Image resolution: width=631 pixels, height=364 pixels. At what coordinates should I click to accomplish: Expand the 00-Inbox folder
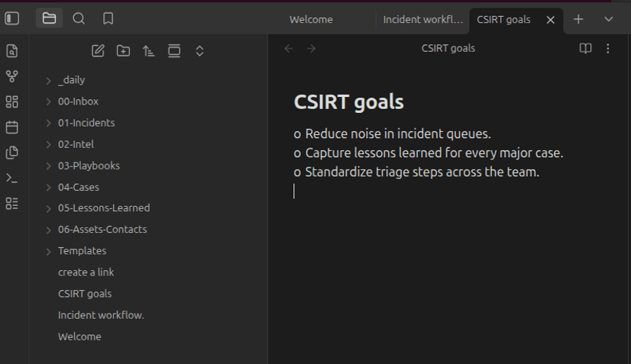coord(49,101)
